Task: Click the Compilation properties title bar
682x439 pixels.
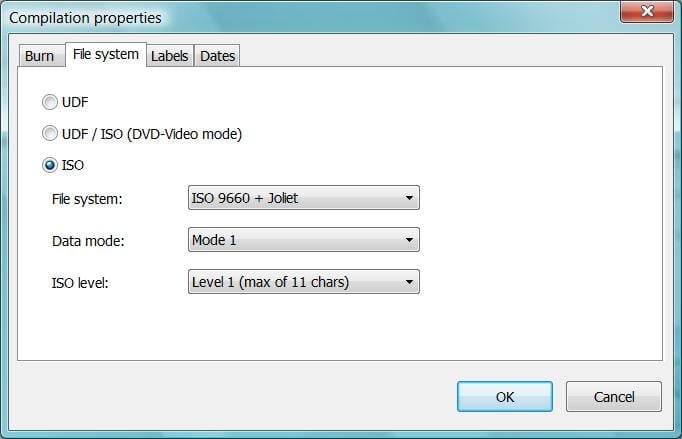Action: (x=304, y=17)
